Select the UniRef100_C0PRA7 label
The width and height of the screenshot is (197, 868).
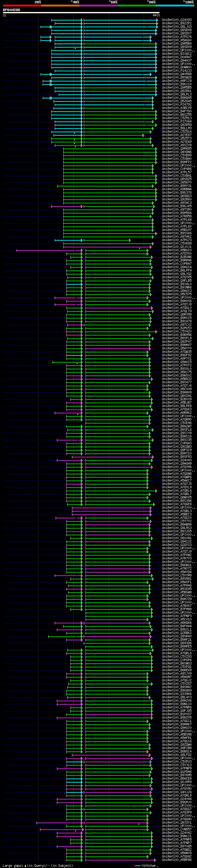[x=176, y=264]
